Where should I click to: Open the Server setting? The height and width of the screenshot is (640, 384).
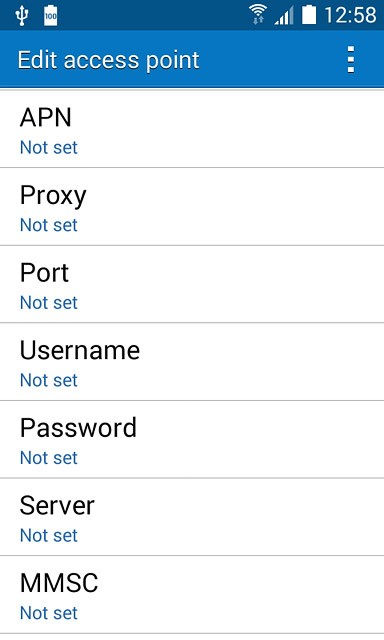click(x=192, y=517)
